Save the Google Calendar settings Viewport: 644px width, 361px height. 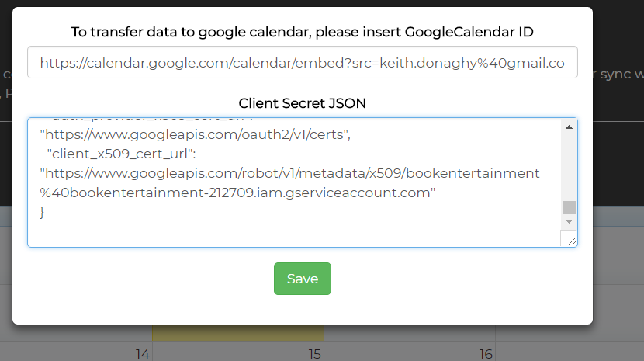point(303,279)
